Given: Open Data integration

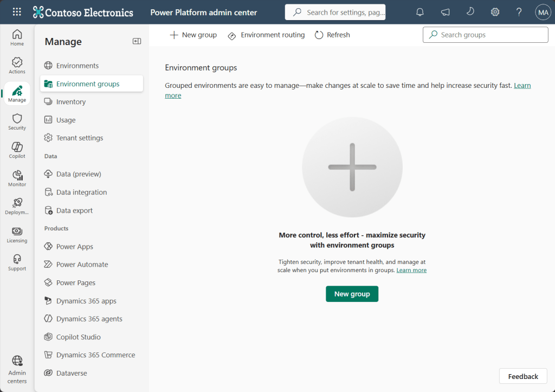Looking at the screenshot, I should coord(92,192).
